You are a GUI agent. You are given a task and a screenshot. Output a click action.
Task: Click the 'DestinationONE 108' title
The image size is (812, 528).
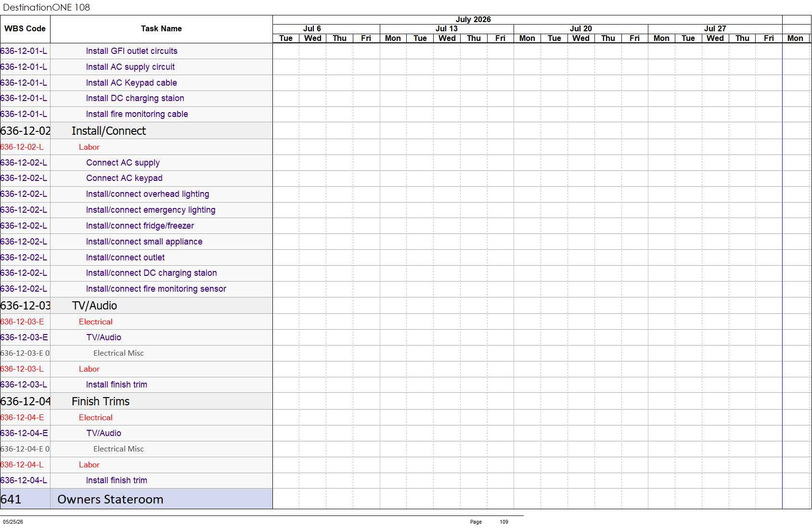click(46, 7)
